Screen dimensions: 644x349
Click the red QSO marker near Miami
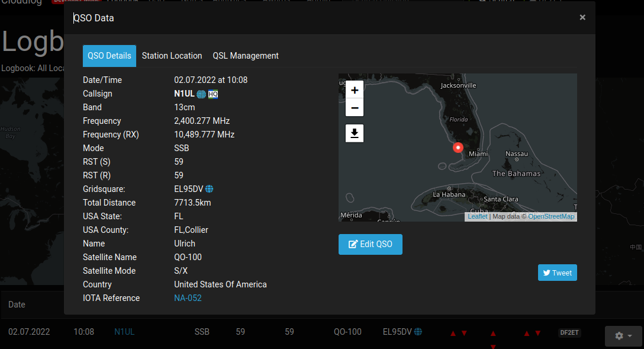click(x=458, y=148)
